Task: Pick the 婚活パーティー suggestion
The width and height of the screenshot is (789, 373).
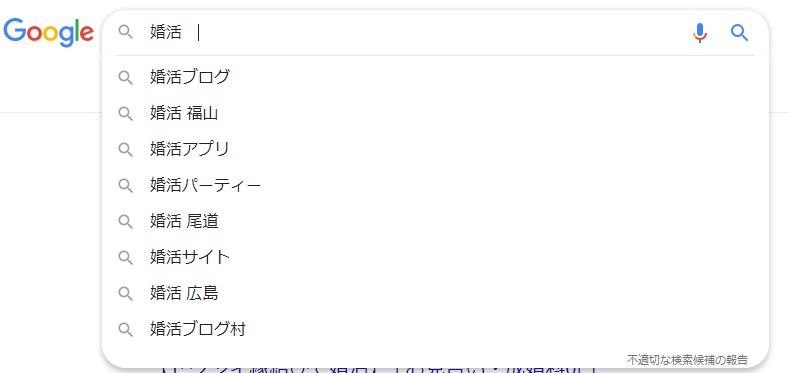Action: tap(435, 186)
